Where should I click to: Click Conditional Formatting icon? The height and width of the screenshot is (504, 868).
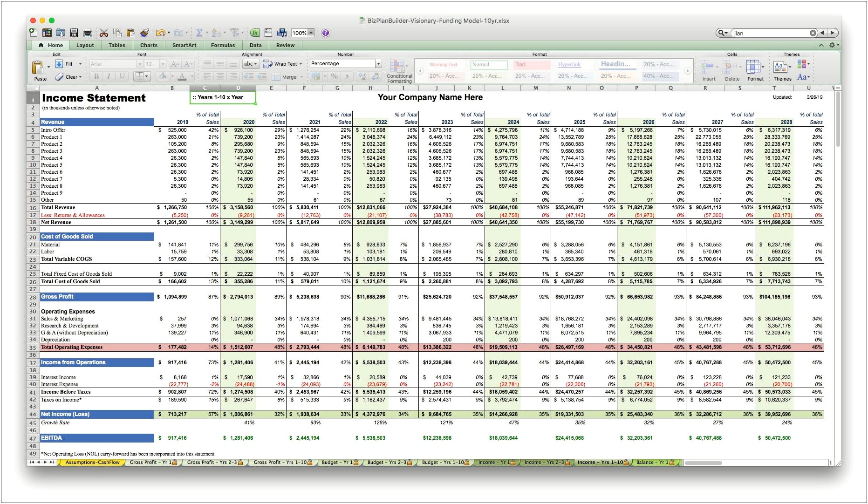coord(399,71)
